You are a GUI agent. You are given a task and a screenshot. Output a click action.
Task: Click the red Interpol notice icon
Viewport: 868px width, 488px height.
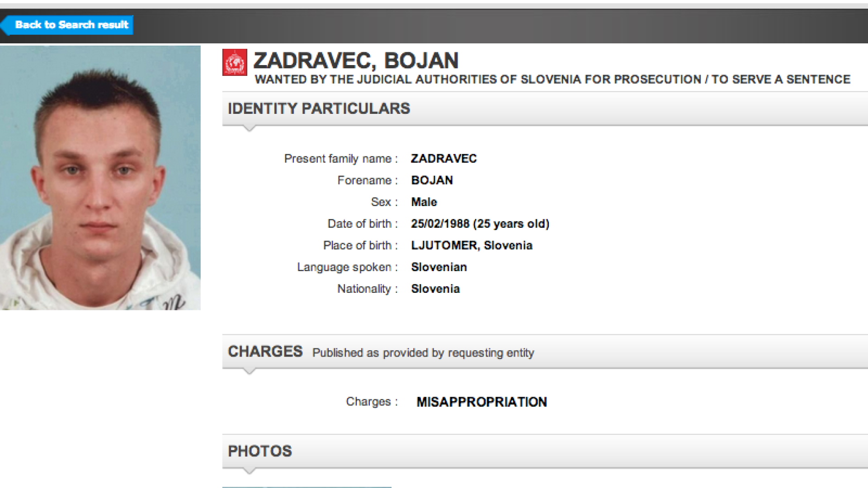point(235,62)
